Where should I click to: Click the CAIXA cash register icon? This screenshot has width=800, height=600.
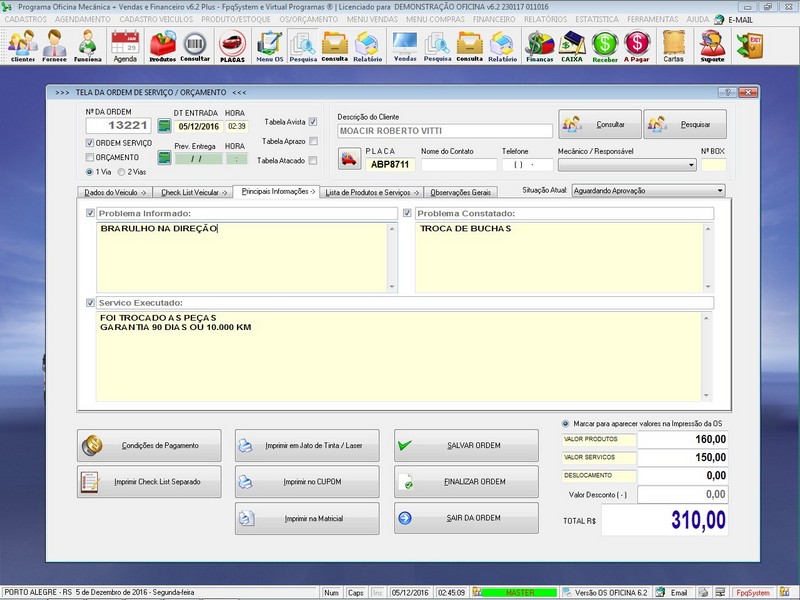[x=571, y=45]
